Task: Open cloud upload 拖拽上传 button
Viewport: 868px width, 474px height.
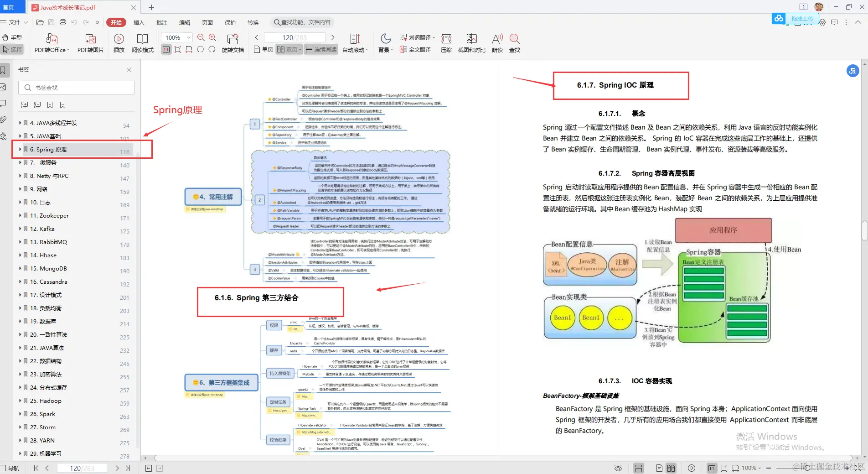Action: point(796,19)
